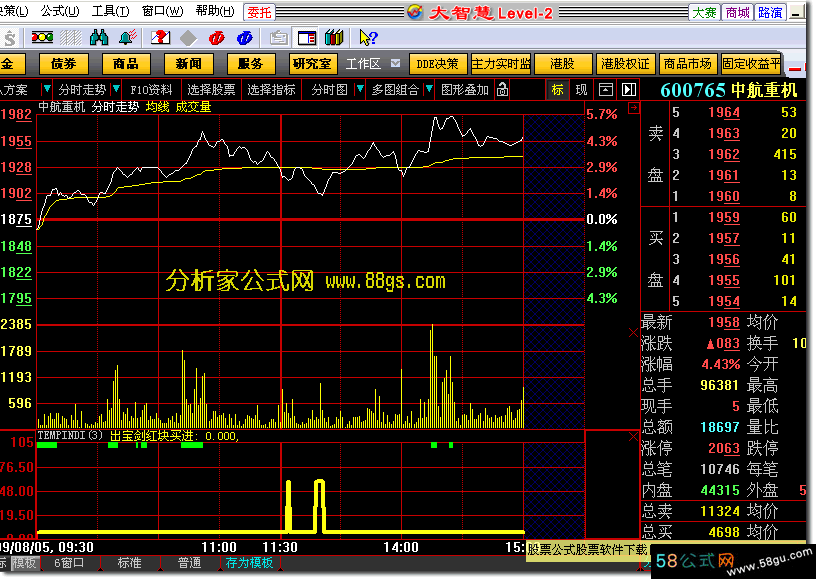Open the alarm bell alert tool
The image size is (816, 579).
[x=128, y=37]
